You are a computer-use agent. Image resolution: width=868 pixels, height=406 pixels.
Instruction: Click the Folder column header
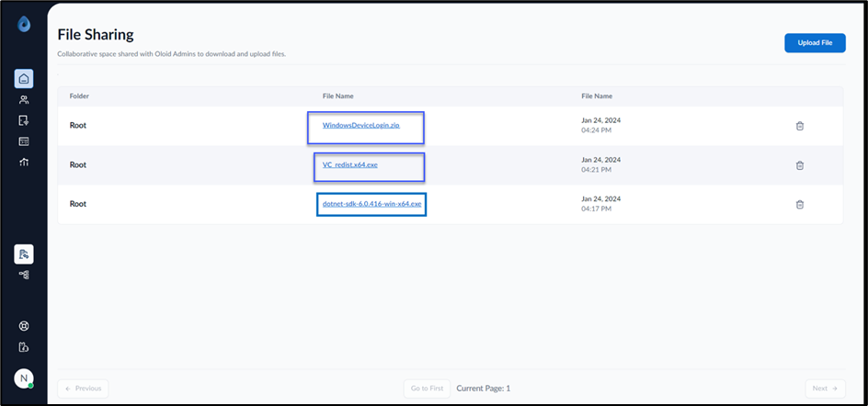tap(79, 96)
